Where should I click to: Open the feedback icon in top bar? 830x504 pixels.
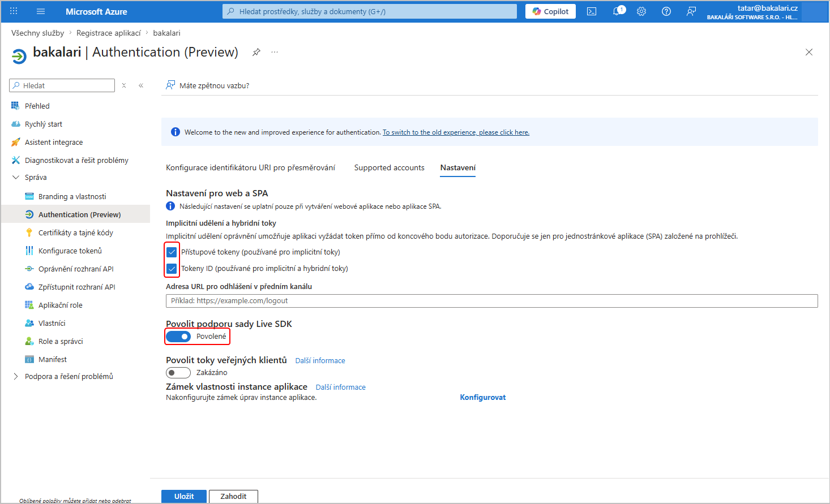[x=691, y=11]
